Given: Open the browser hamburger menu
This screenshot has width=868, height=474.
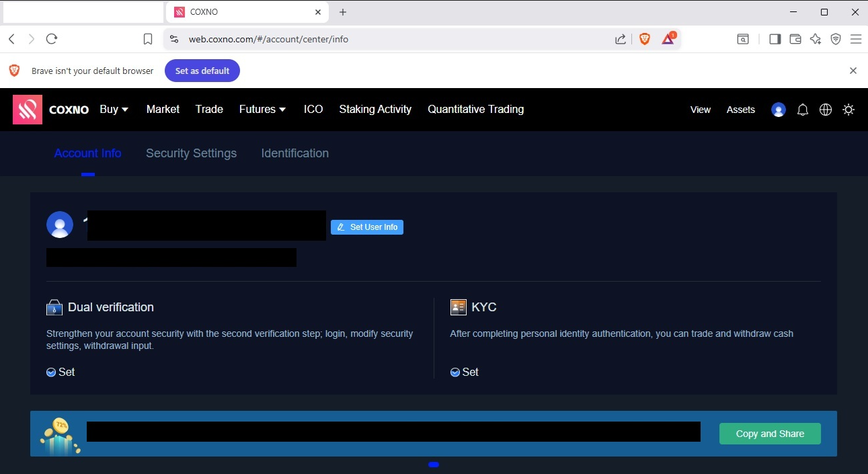Looking at the screenshot, I should (x=856, y=39).
